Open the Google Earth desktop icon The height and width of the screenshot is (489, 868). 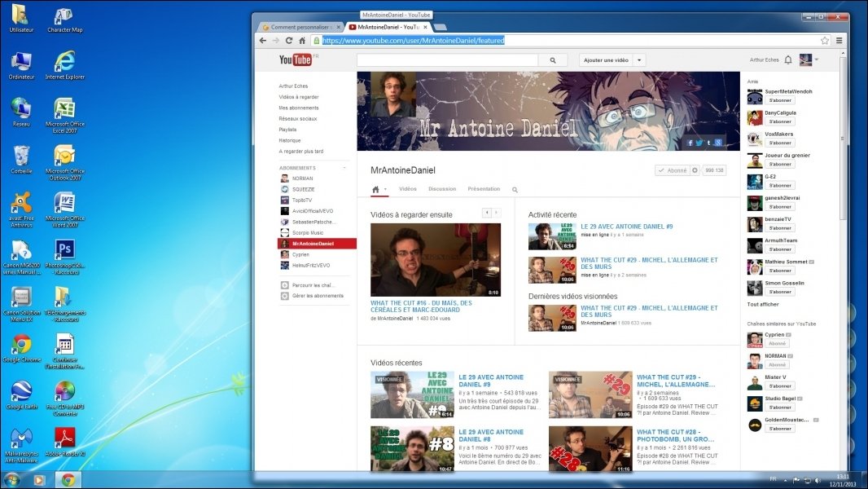tap(22, 394)
